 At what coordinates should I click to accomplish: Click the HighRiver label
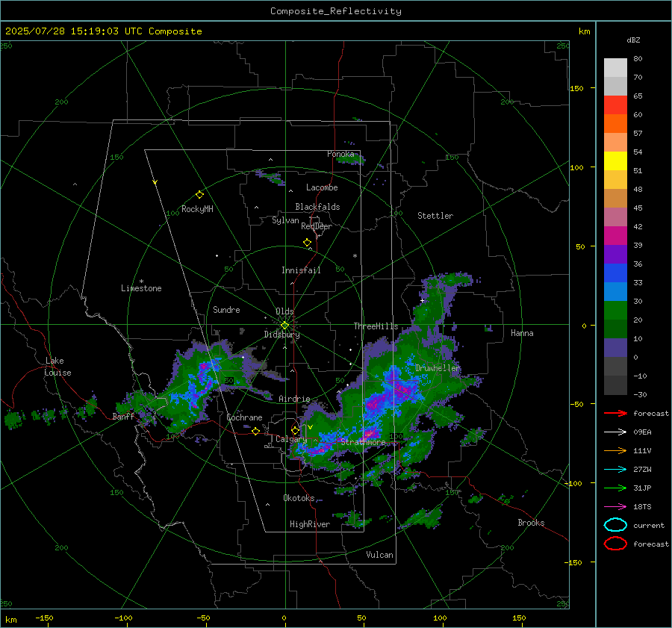pos(310,524)
